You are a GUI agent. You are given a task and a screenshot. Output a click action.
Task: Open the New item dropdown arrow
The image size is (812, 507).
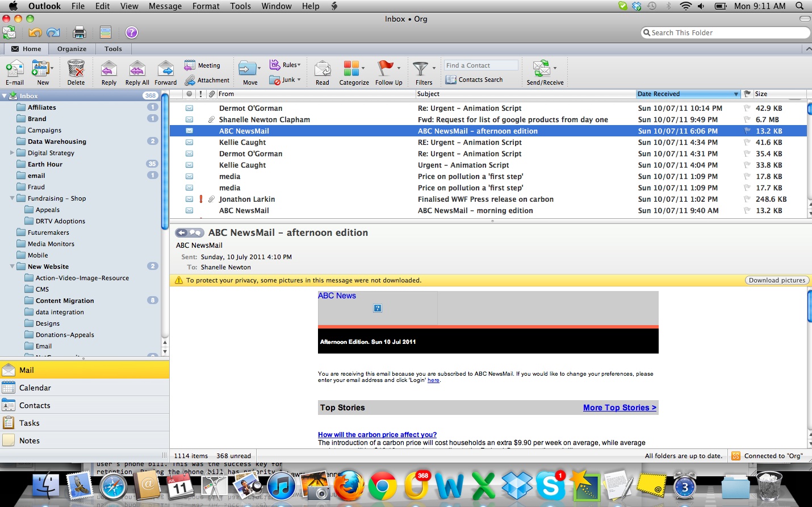(52, 68)
